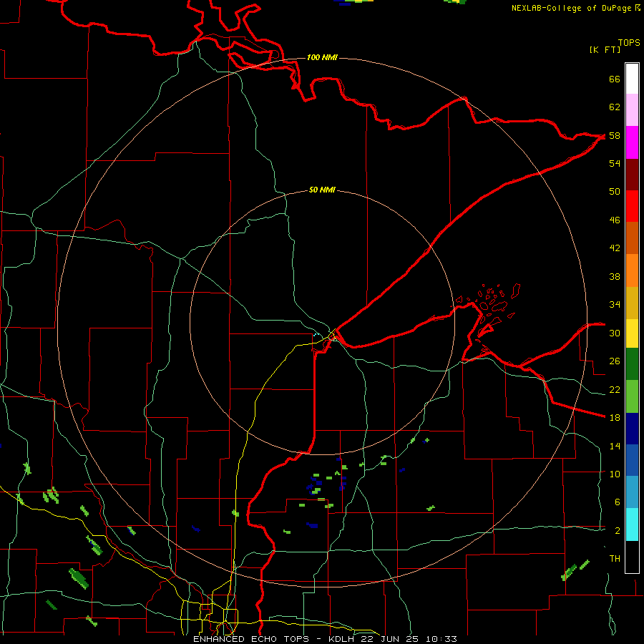Click the legend value 18
Viewport: 644px width, 644px height.
tap(615, 417)
